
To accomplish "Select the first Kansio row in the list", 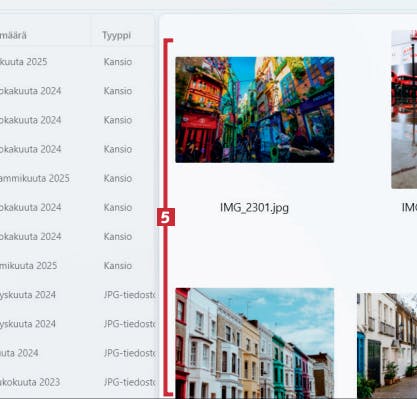I will (x=77, y=62).
